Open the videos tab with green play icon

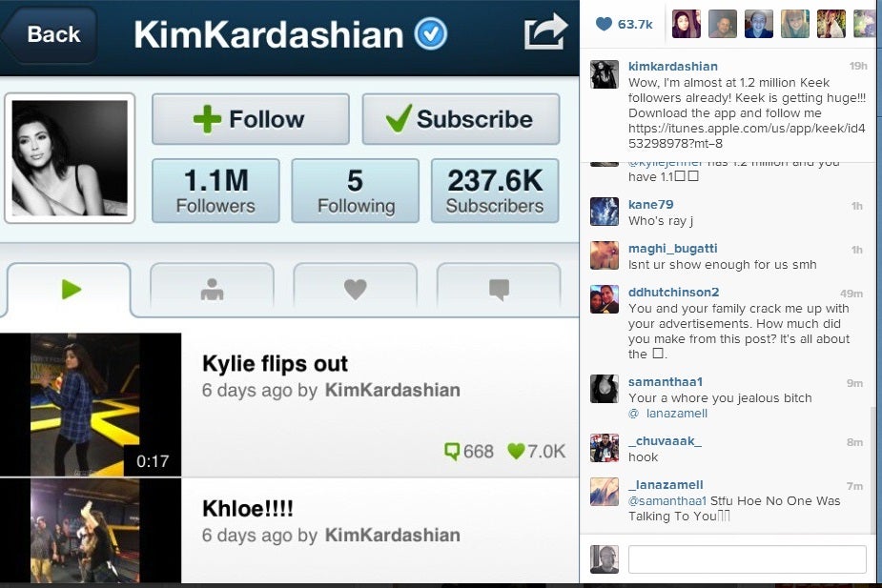tap(70, 290)
